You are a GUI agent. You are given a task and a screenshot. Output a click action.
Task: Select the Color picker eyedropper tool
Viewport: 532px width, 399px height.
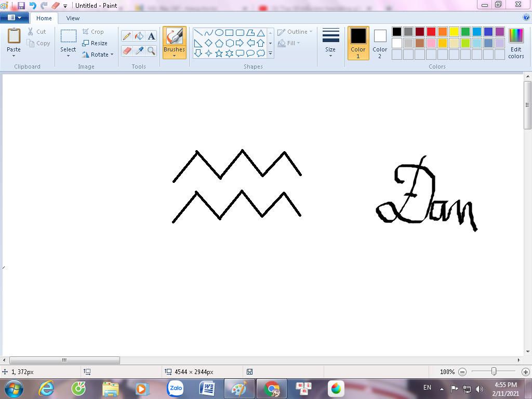tap(139, 51)
